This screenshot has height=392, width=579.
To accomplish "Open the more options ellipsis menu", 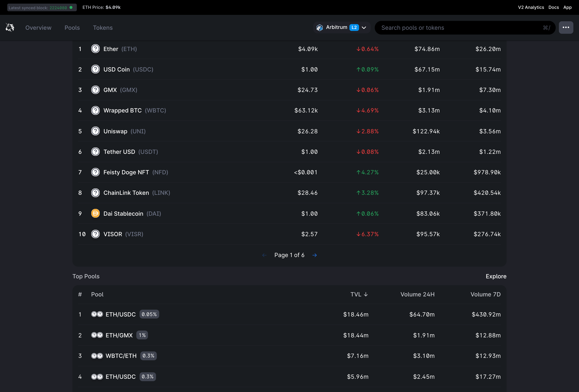I will tap(566, 27).
